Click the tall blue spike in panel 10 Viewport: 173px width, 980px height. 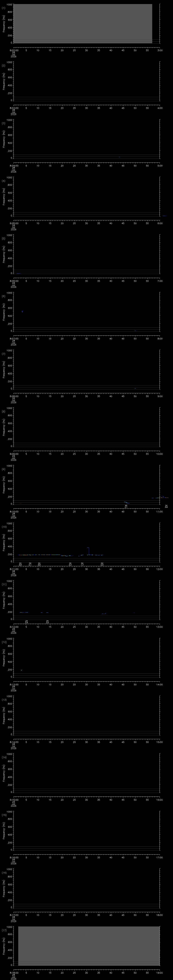[x=88, y=550]
